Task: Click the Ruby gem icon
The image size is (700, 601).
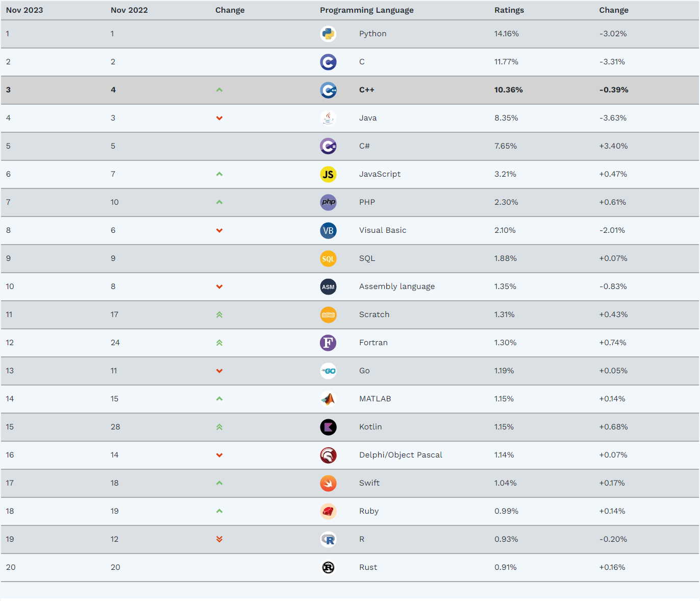Action: point(328,511)
